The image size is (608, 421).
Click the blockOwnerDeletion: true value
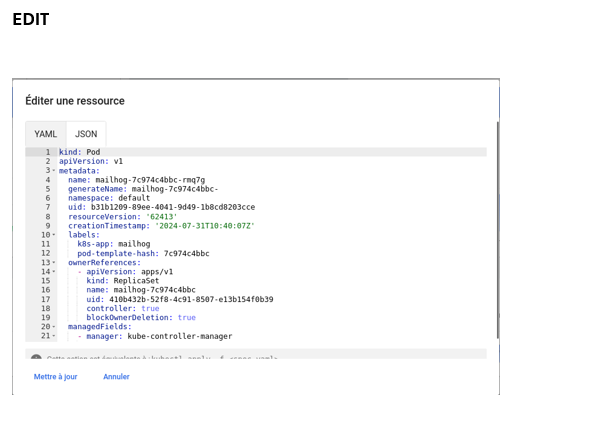186,318
